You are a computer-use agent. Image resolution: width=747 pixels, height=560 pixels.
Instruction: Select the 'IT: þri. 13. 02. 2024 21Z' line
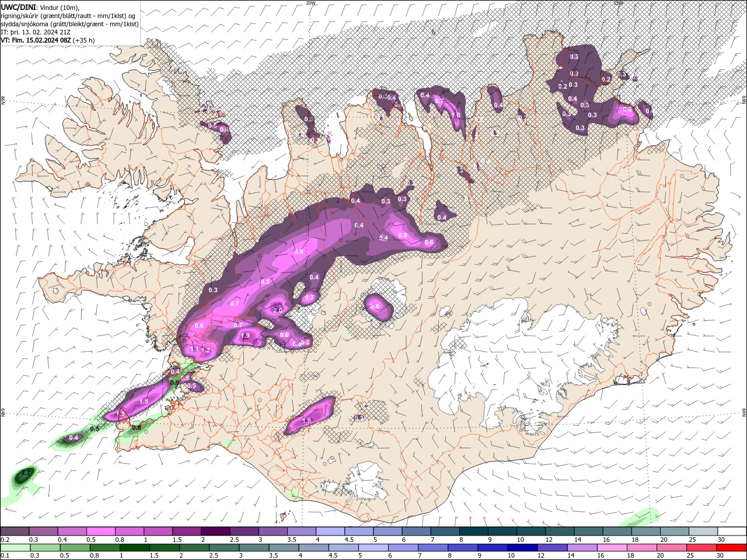tap(36, 32)
